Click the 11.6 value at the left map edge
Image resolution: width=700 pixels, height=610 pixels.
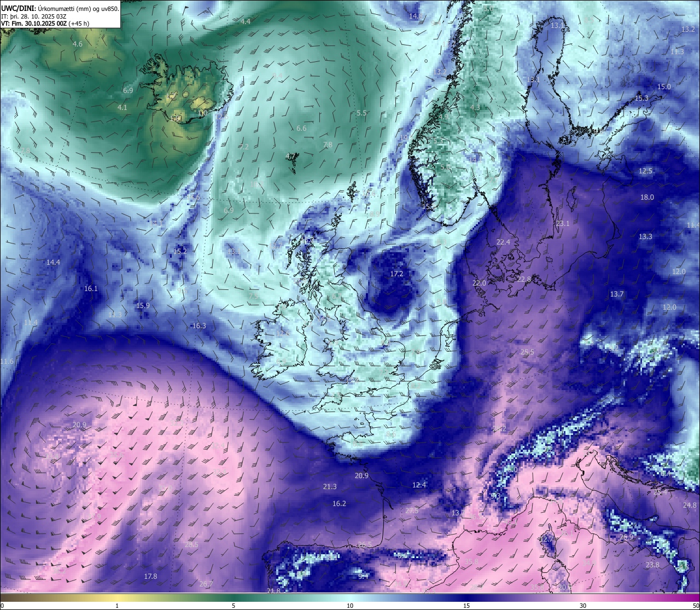coord(7,361)
